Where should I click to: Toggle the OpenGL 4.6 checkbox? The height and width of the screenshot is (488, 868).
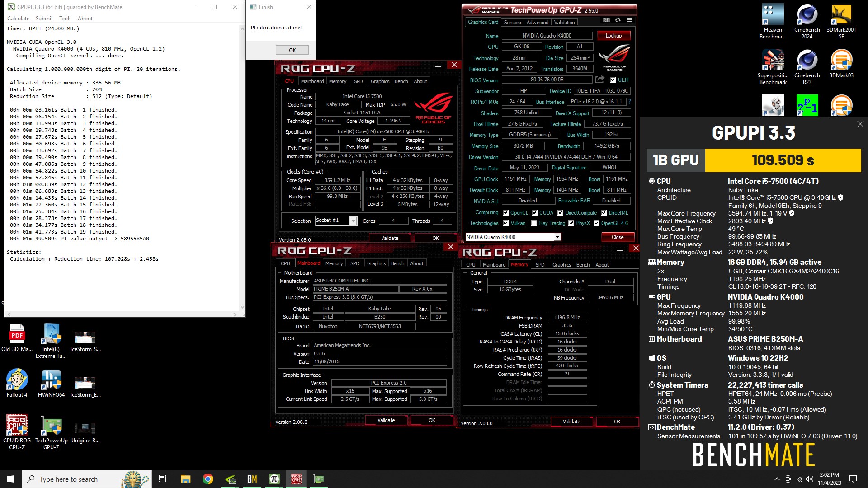[x=596, y=223]
